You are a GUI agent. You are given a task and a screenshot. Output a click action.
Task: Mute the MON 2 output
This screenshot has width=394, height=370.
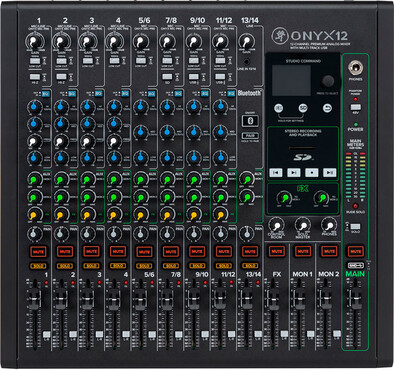329,251
